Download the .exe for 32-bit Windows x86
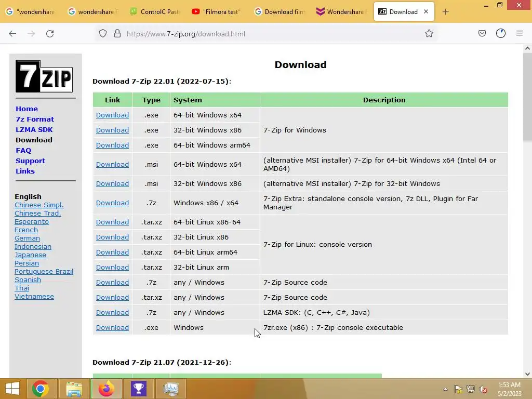The width and height of the screenshot is (532, 399). pos(112,130)
